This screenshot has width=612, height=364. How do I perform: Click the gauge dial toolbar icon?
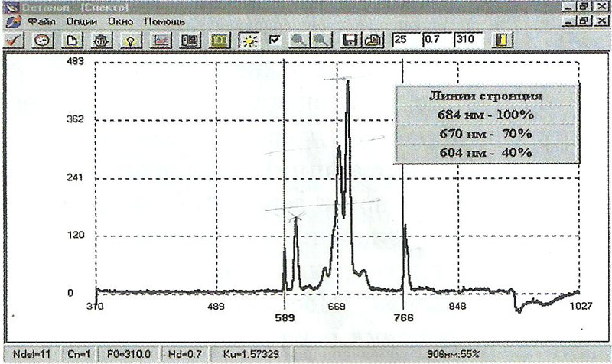(41, 40)
